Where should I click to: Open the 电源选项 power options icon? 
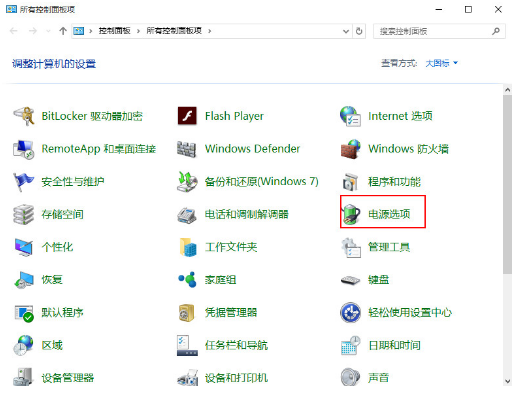350,214
